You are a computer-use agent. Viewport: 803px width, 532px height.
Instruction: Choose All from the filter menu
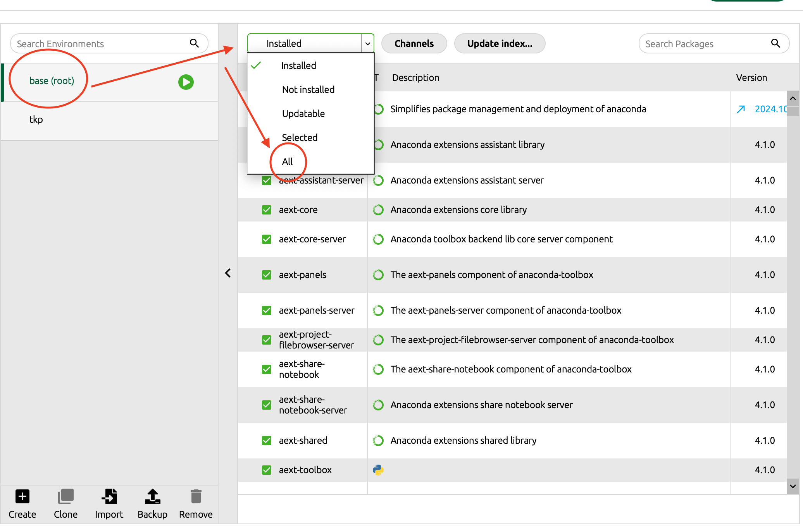[311, 162]
